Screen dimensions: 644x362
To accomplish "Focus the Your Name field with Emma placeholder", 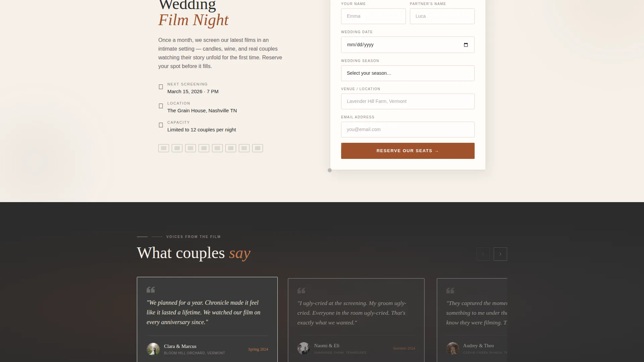I will pyautogui.click(x=373, y=16).
